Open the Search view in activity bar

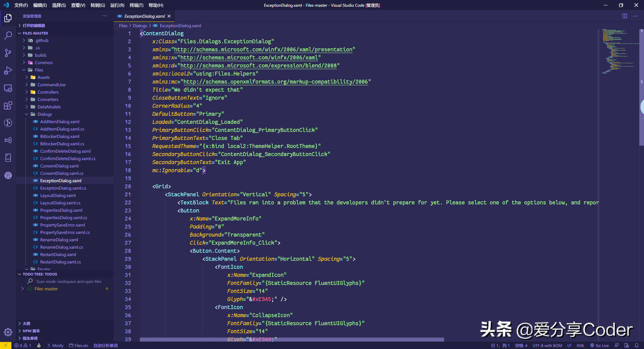(x=8, y=35)
